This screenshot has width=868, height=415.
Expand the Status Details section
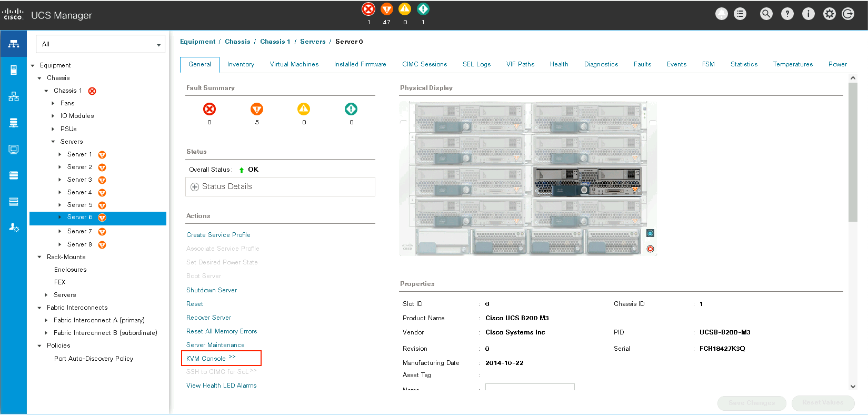coord(195,187)
